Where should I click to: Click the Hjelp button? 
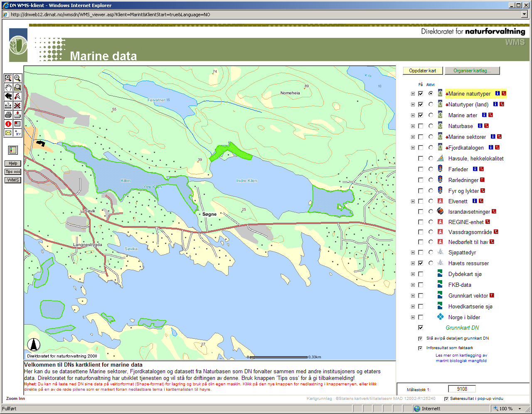coord(13,163)
